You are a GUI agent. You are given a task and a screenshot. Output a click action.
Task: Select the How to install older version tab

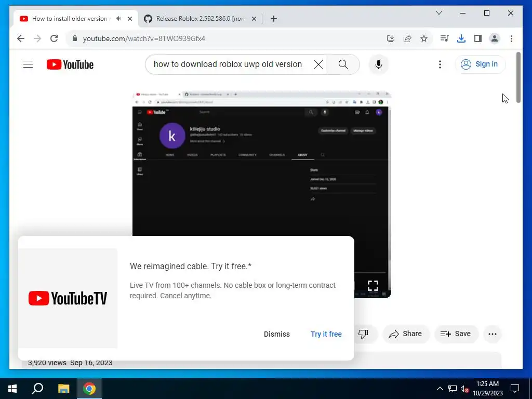[x=70, y=19]
